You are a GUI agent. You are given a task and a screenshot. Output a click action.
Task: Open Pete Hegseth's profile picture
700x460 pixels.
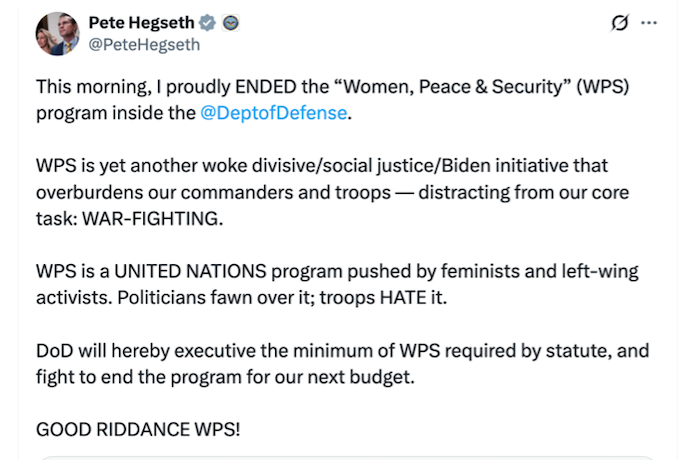click(58, 33)
